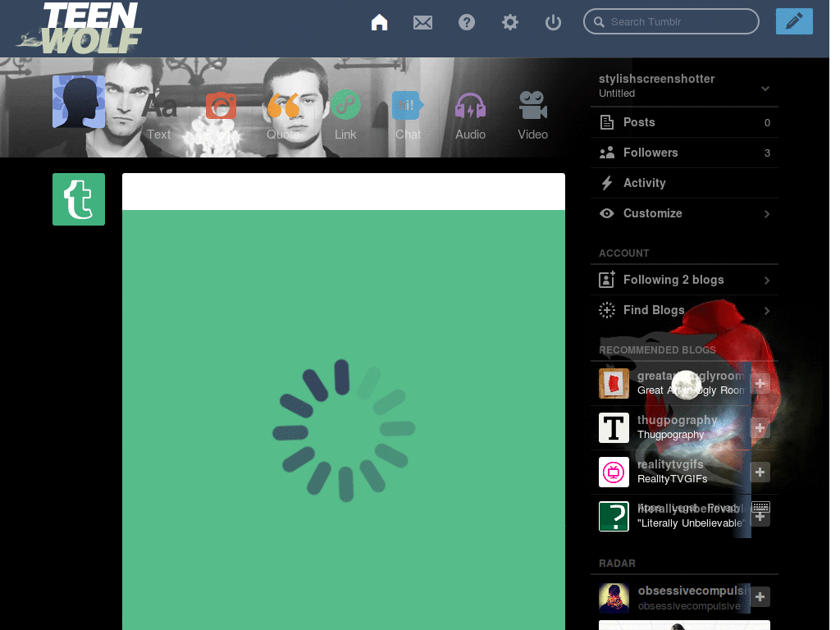Open the obsessivecompulsive radar blog link

pos(693,591)
